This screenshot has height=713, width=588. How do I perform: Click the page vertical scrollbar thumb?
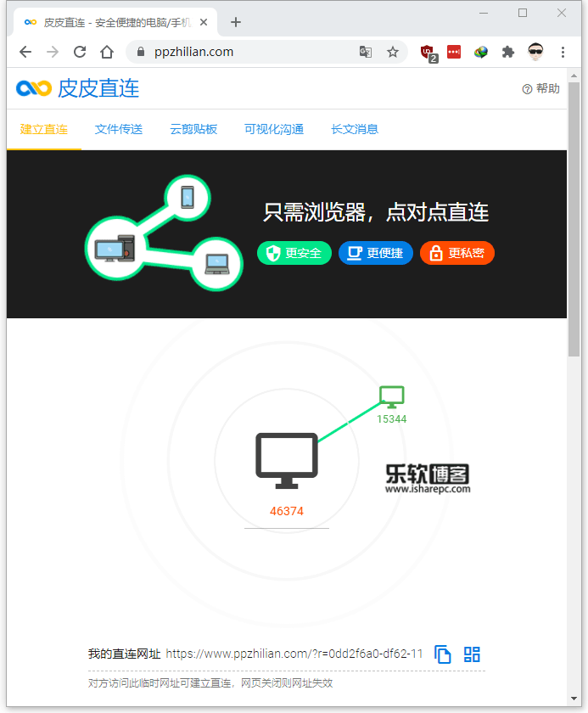tap(574, 219)
